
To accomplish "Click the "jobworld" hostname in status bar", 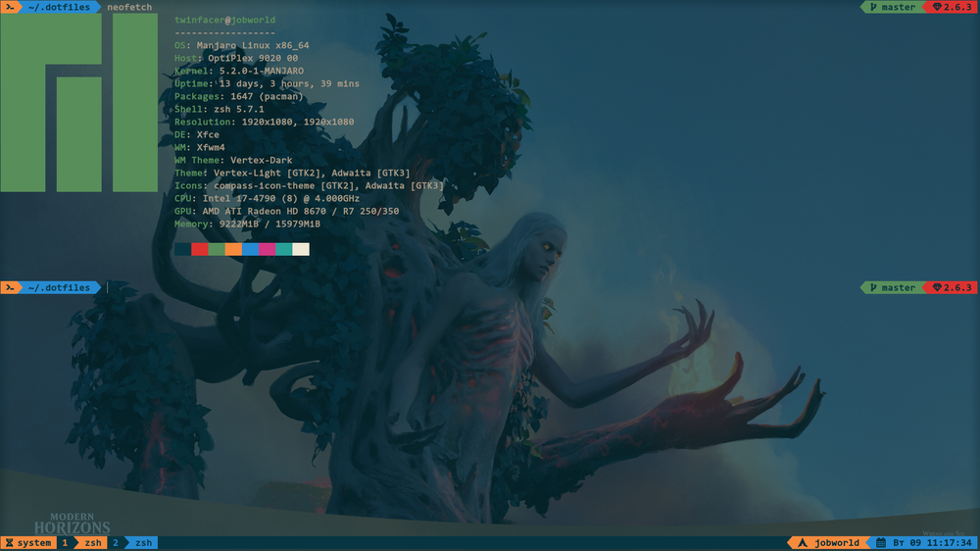I will (837, 543).
